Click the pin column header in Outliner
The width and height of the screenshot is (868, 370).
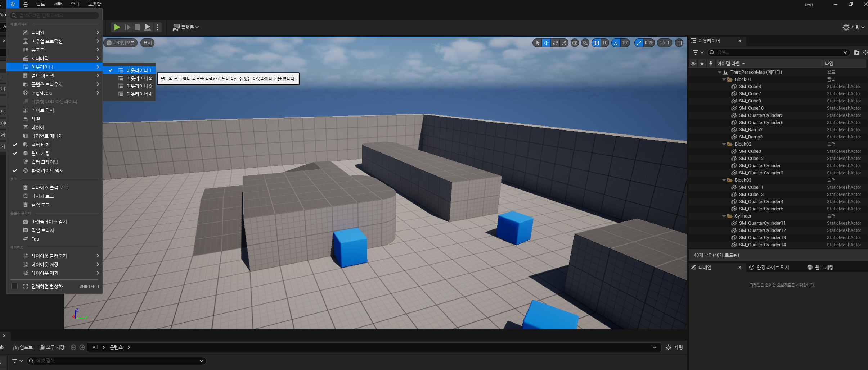pos(711,64)
